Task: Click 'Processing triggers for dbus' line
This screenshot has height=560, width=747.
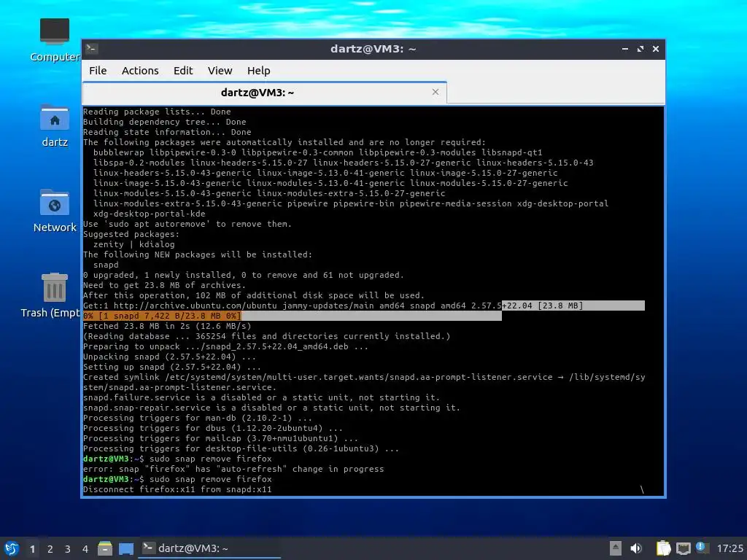Action: (213, 428)
